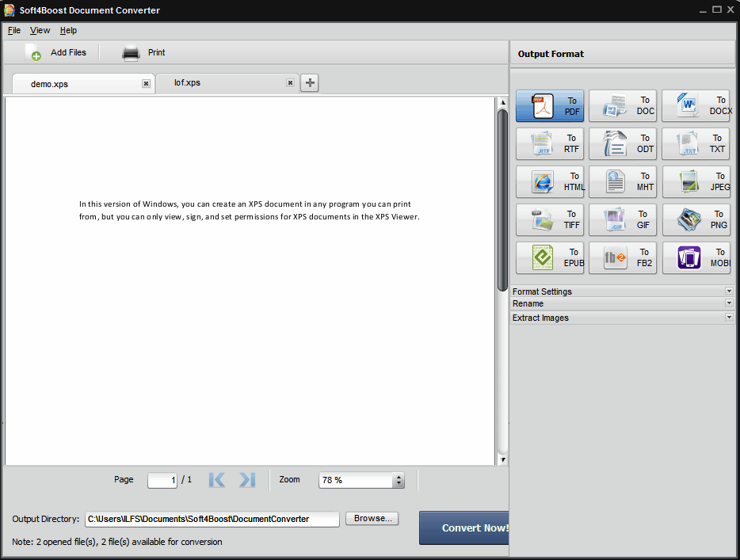Select the To DOC output format
Screen dimensions: 740x560
623,106
